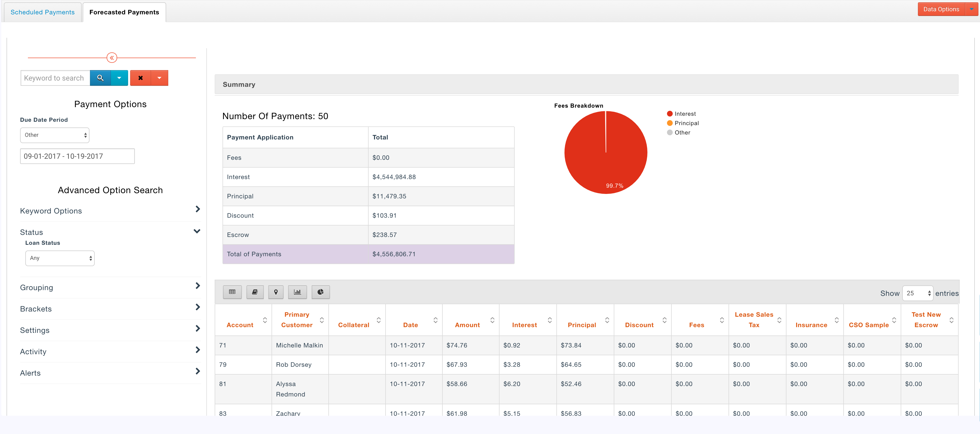This screenshot has height=434, width=980.
Task: Click the $238.57 escrow total
Action: click(384, 235)
